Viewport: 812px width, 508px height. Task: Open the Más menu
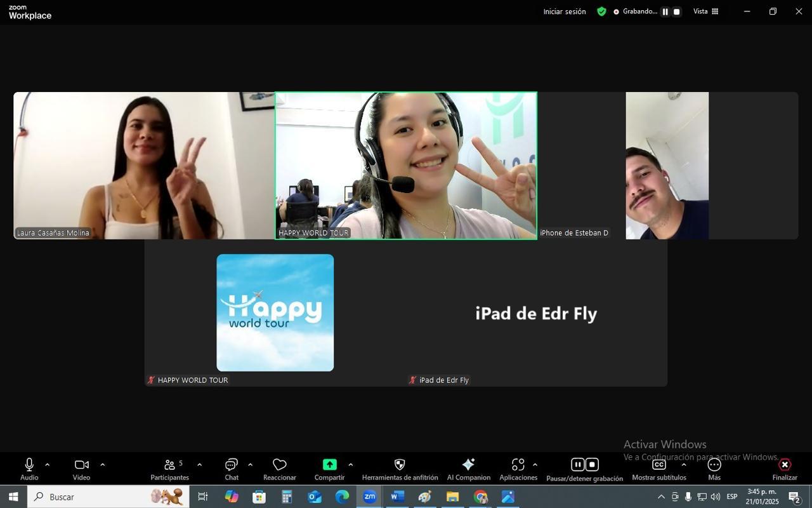coord(714,469)
